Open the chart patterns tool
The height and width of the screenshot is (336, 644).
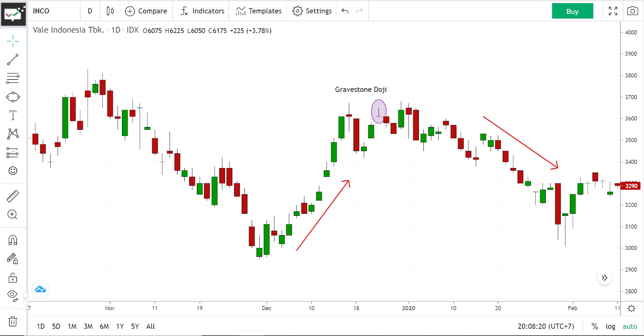[x=13, y=134]
